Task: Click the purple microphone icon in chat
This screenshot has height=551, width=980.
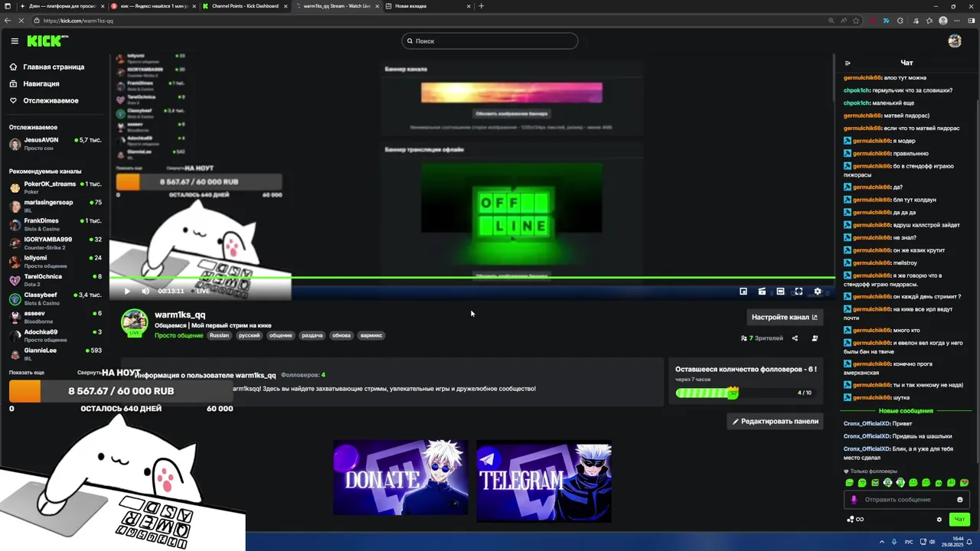Action: tap(854, 500)
